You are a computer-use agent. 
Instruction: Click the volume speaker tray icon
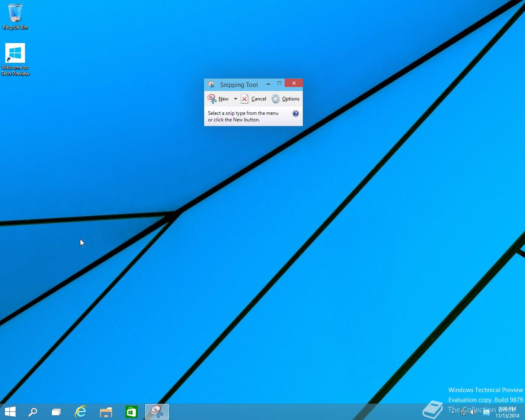tap(473, 412)
